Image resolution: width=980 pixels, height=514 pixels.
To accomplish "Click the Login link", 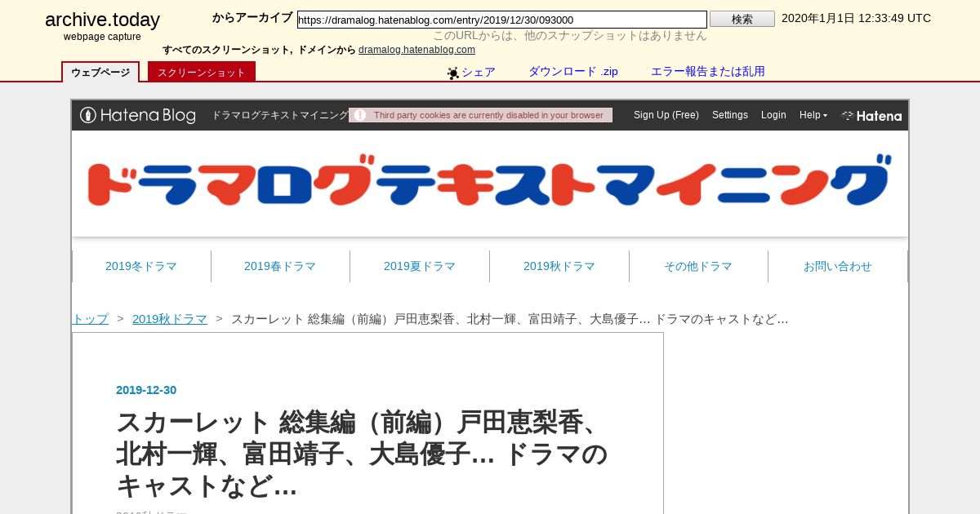I will click(x=773, y=115).
